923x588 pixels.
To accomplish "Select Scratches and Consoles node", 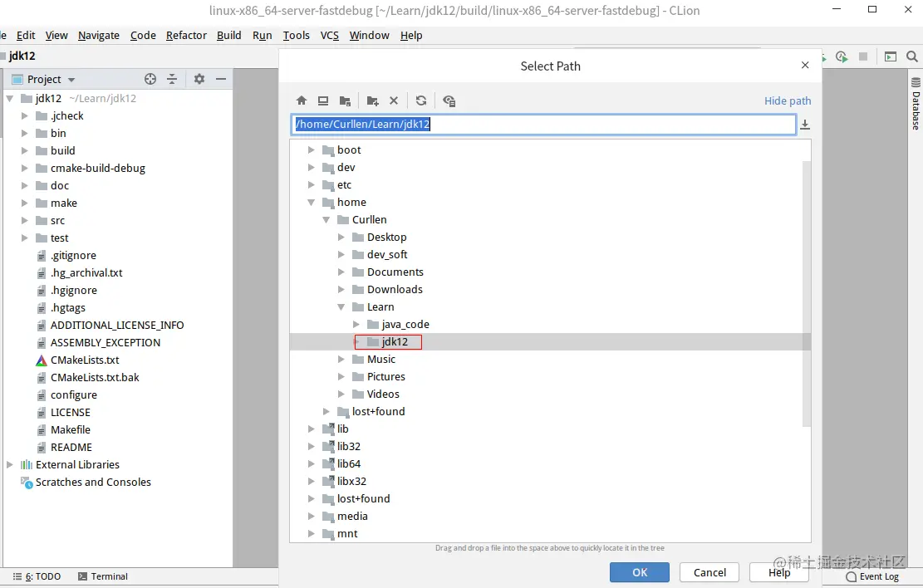I will tap(93, 482).
